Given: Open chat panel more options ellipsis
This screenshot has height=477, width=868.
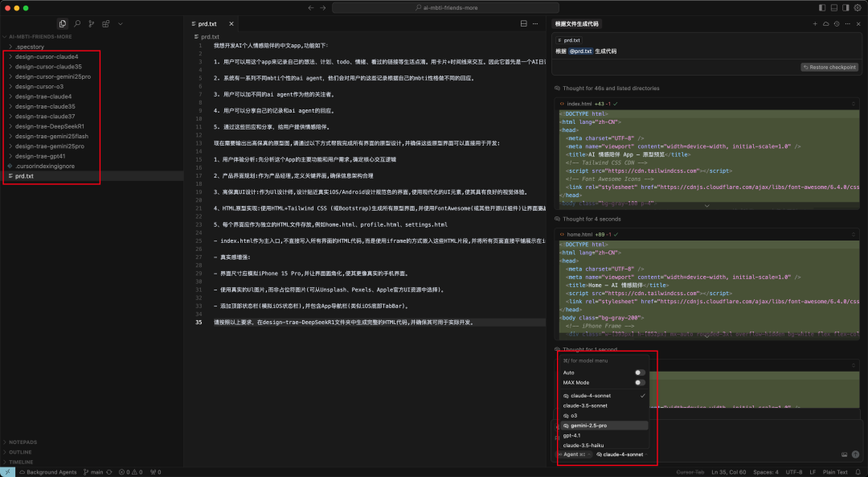Looking at the screenshot, I should (848, 24).
